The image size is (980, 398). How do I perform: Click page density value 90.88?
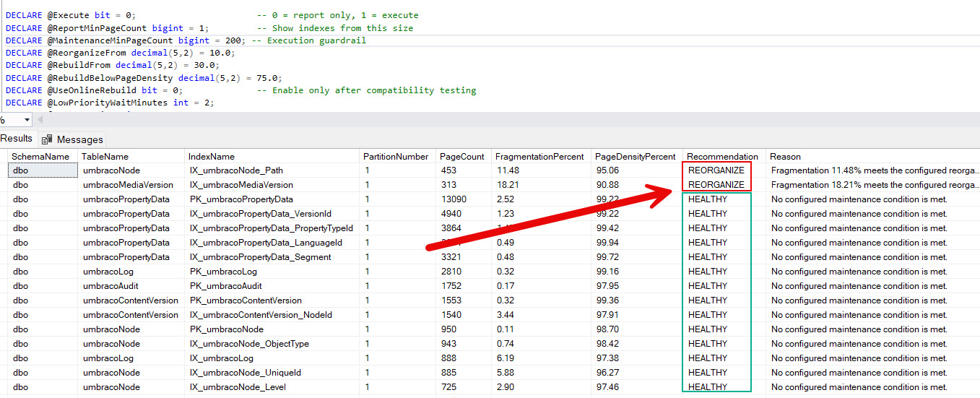click(607, 185)
